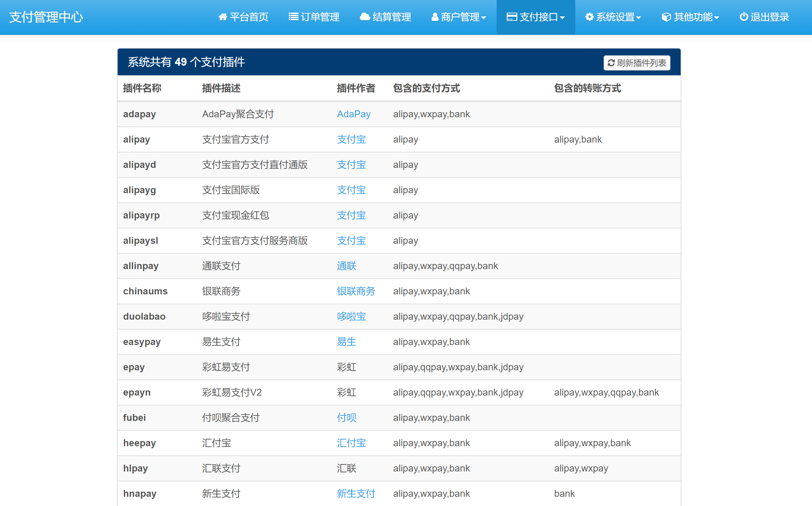This screenshot has height=506, width=812.
Task: Click alipay,wxpay,qqpay,bank transfer cell in epayn row
Action: [606, 392]
